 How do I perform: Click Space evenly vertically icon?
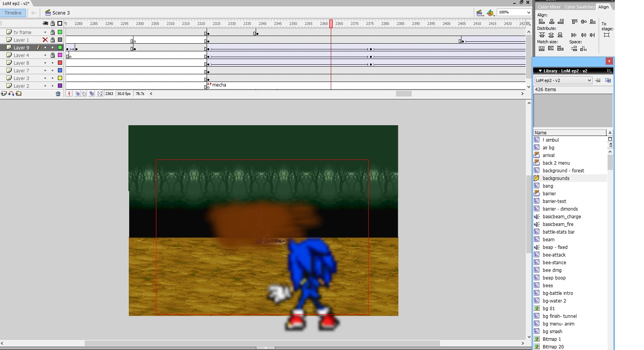pyautogui.click(x=574, y=48)
